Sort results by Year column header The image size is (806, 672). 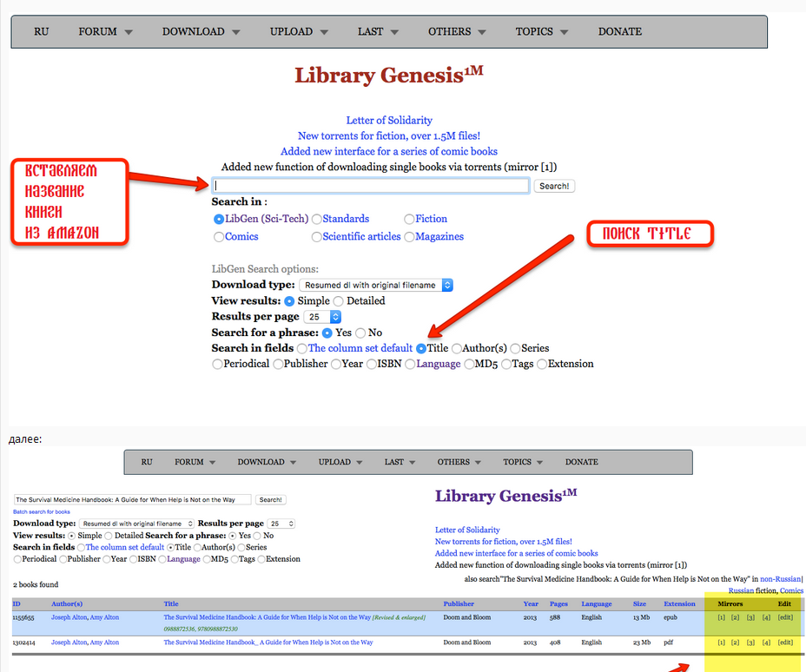click(x=531, y=603)
